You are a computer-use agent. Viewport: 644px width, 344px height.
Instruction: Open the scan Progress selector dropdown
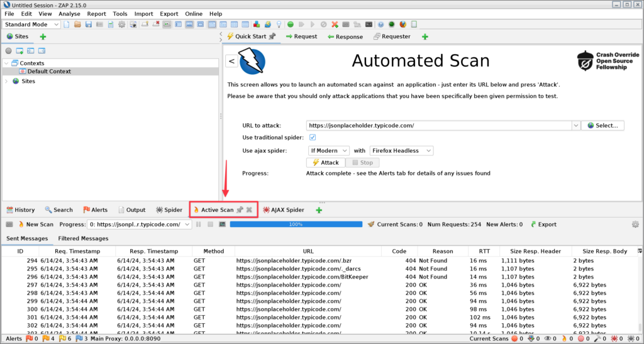(x=139, y=224)
